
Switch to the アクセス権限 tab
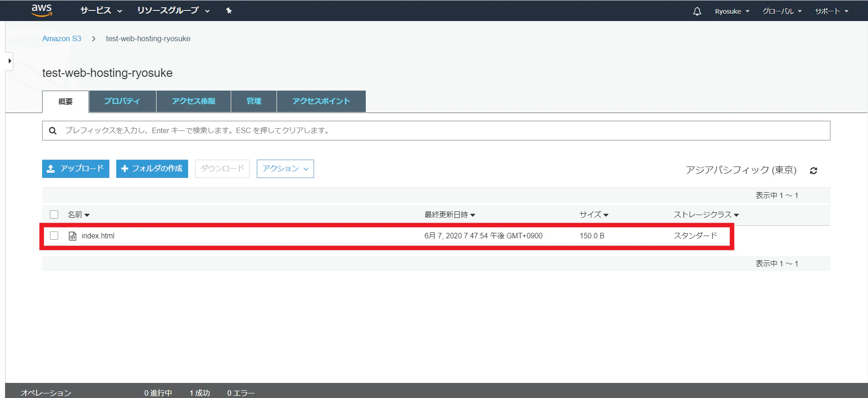(194, 101)
